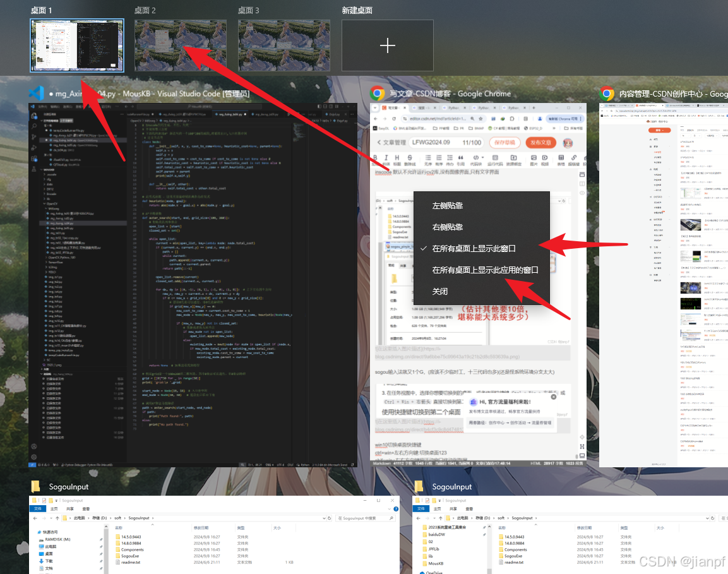This screenshot has height=574, width=728.
Task: Open the Manage gear in VS Code
Action: (x=34, y=457)
